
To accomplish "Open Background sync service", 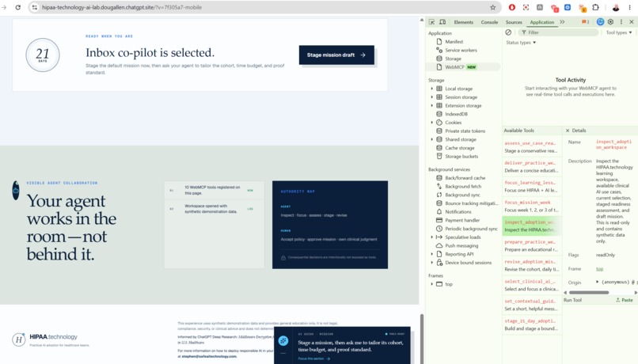I will 462,195.
